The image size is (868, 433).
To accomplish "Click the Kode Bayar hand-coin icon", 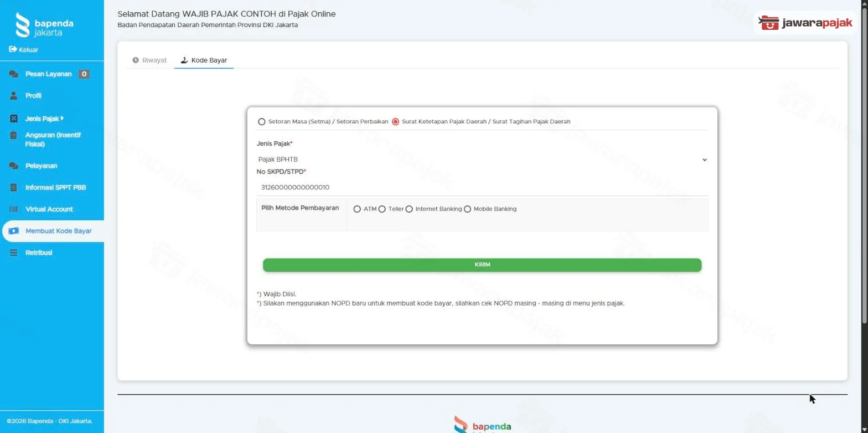I will pos(184,60).
